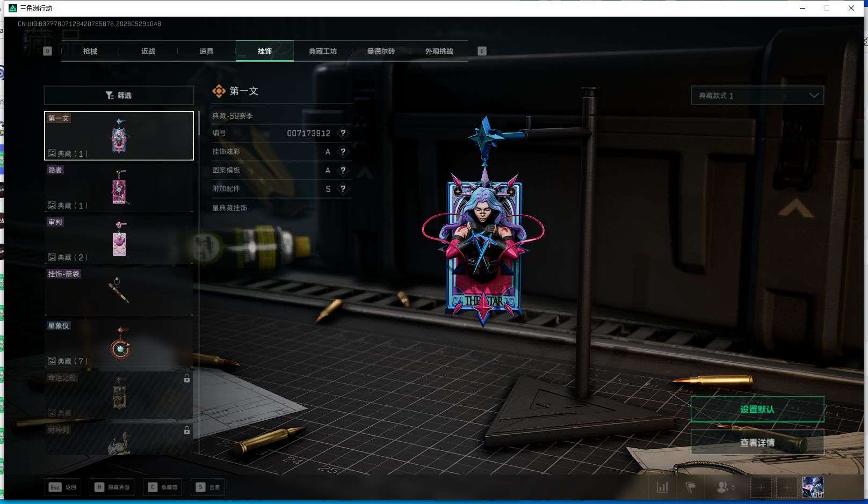Click the help icon beside 附加配件
This screenshot has height=504, width=868.
[343, 189]
